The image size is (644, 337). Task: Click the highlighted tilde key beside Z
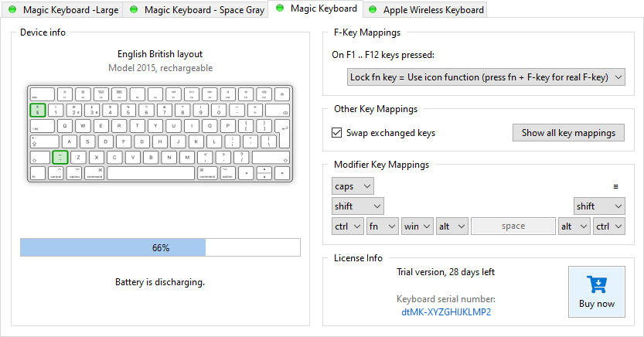tap(60, 157)
